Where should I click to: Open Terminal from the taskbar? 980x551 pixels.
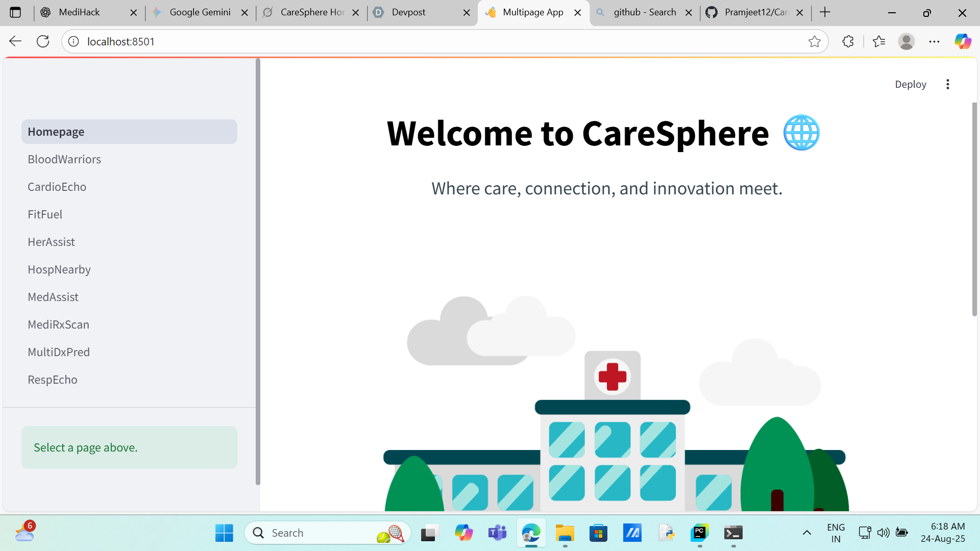[x=733, y=533]
